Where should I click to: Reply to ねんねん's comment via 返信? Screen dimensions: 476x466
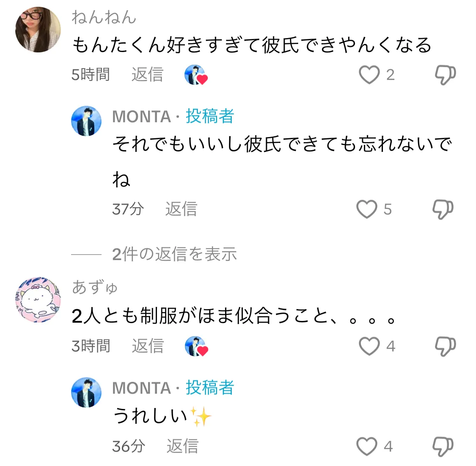(148, 74)
